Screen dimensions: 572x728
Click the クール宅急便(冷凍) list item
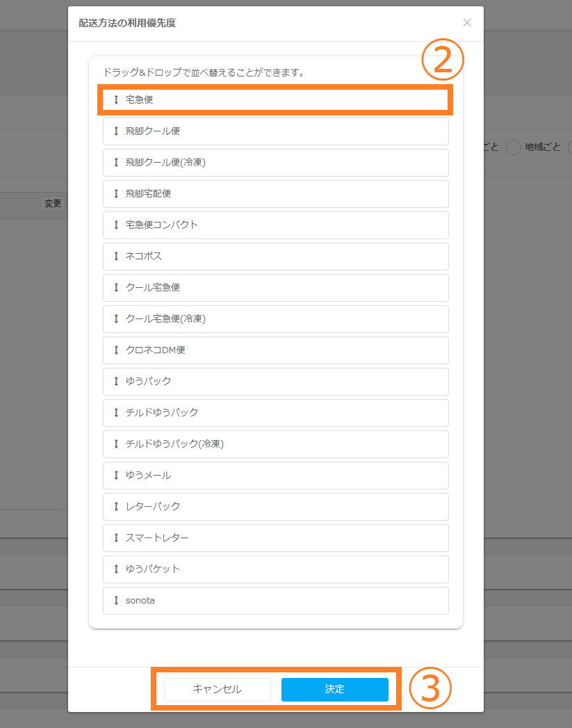point(275,318)
